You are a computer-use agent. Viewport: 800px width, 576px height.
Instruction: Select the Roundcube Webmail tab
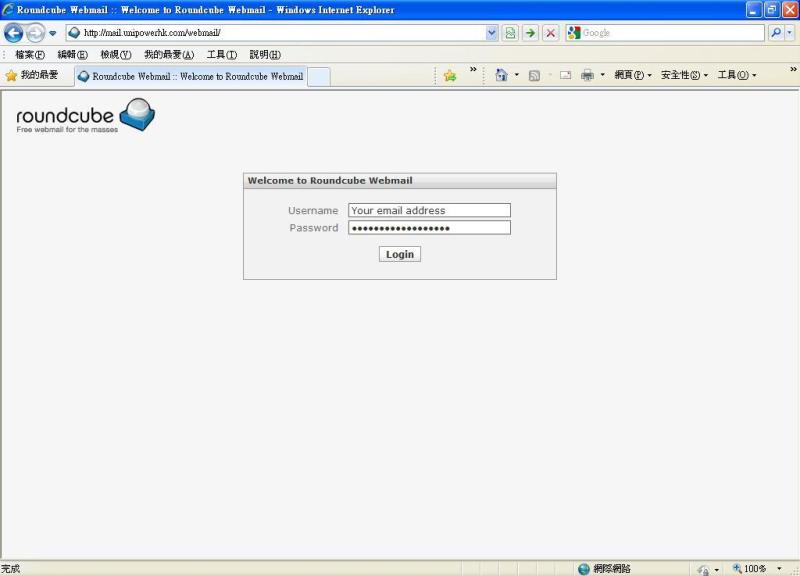(x=191, y=77)
